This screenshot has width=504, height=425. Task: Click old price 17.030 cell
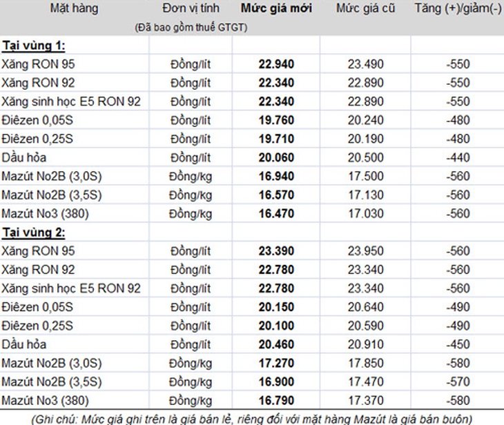click(x=365, y=214)
